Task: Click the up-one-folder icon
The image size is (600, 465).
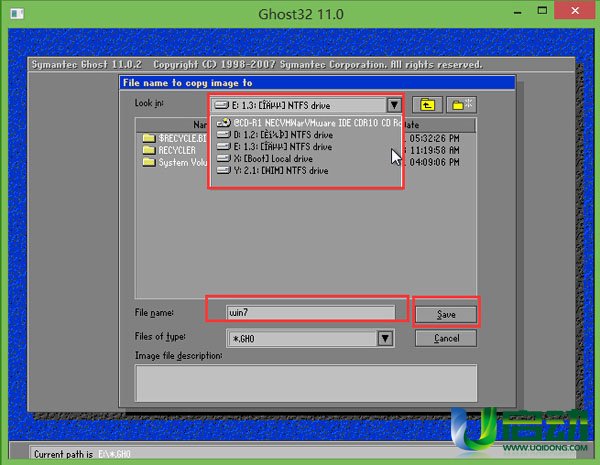Action: click(x=427, y=105)
